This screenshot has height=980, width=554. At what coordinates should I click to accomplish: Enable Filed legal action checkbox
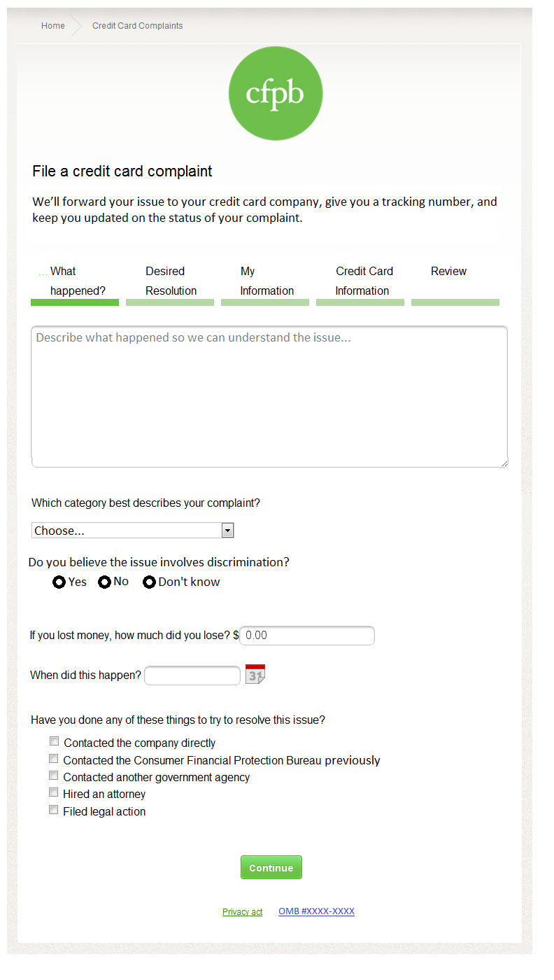[x=54, y=810]
